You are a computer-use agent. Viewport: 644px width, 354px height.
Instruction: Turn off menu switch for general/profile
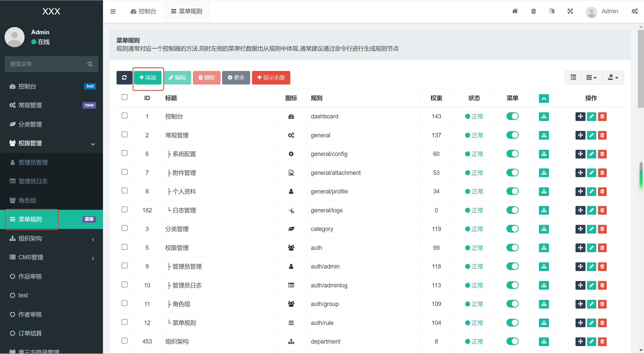[512, 191]
